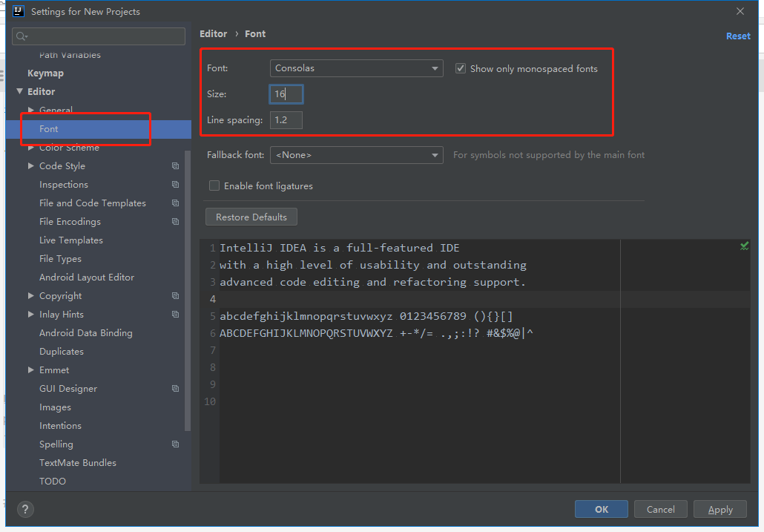Click the project-level icon beside GUI Designer
Screen dimensions: 764x532
[175, 389]
